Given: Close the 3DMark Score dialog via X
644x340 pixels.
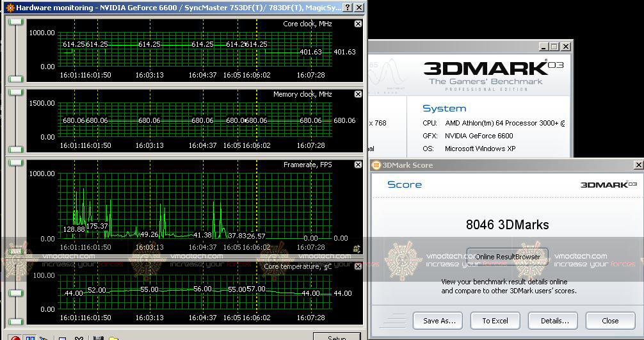Looking at the screenshot, I should click(638, 165).
